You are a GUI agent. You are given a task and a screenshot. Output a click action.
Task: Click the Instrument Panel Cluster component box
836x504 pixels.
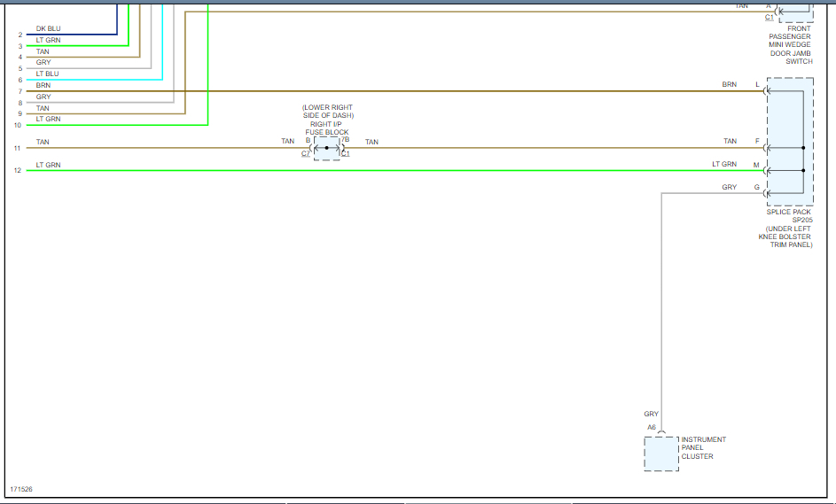(x=661, y=454)
